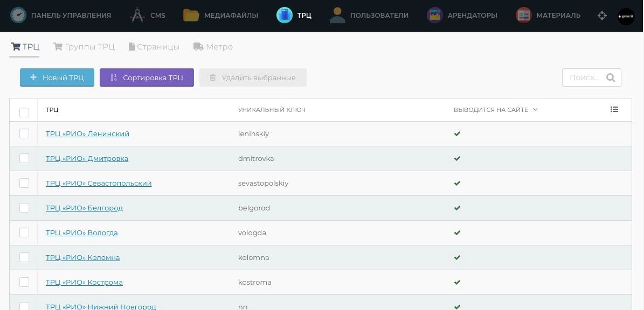Image resolution: width=644 pixels, height=310 pixels.
Task: Click the ТРЦ column header
Action: (x=52, y=110)
